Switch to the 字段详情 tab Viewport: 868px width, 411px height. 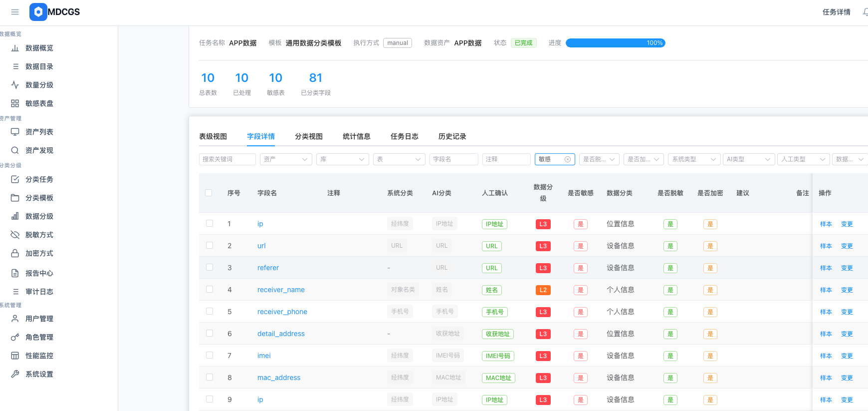click(x=261, y=136)
